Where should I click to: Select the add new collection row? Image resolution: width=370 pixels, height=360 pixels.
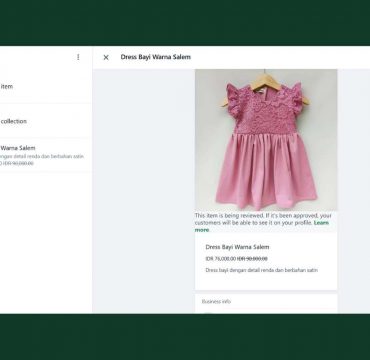[x=46, y=121]
